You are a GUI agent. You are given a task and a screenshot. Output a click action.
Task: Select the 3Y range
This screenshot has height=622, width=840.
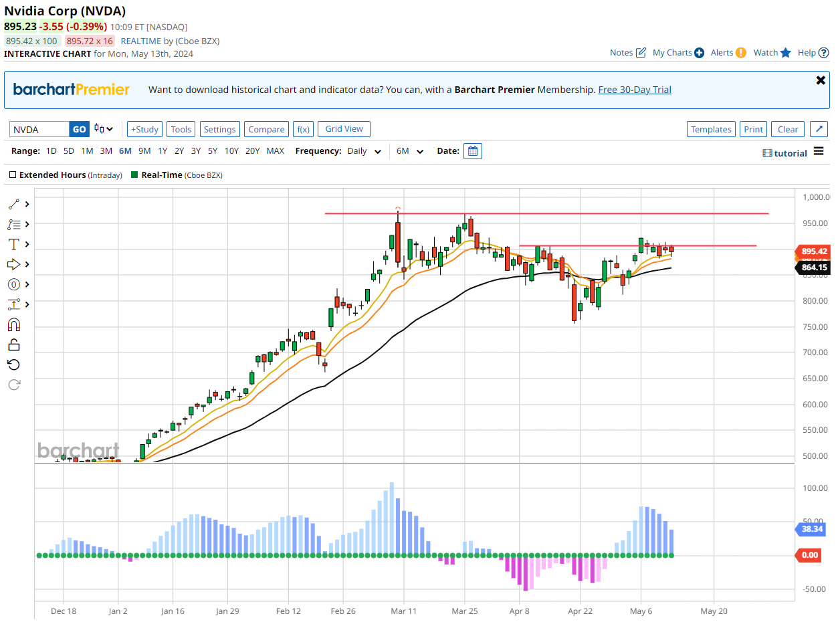click(x=196, y=151)
